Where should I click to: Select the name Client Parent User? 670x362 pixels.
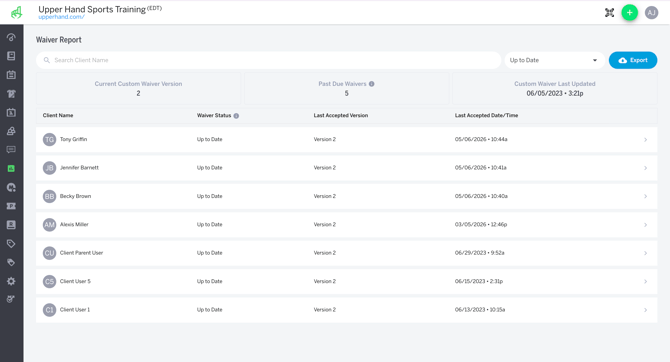pos(81,253)
